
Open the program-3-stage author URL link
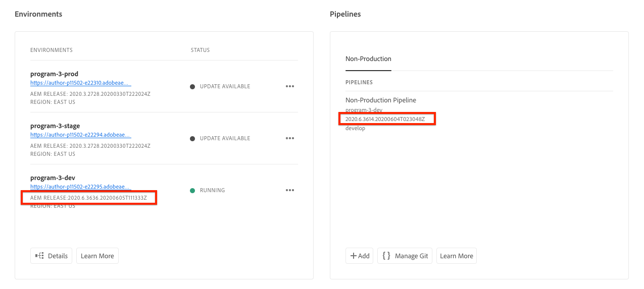click(80, 135)
